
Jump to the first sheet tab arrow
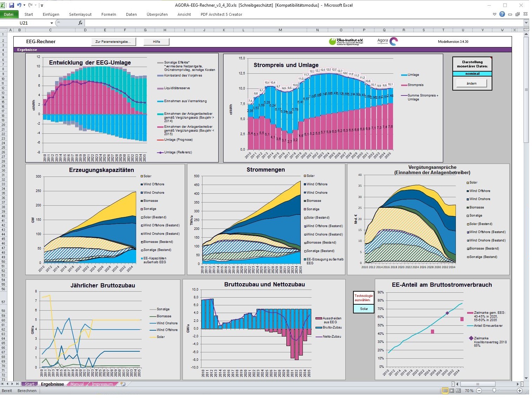[2, 384]
